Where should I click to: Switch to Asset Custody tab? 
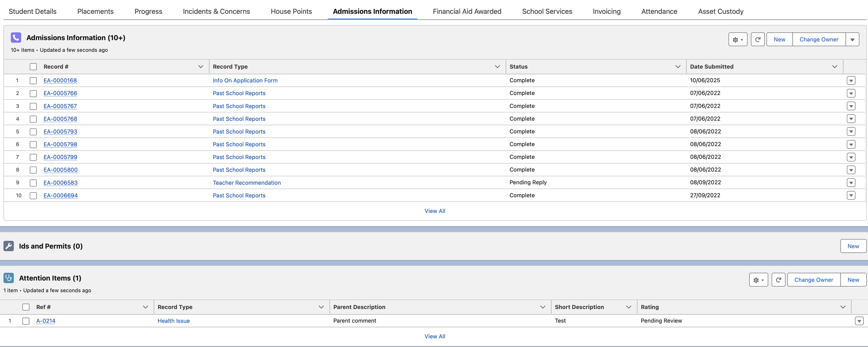(721, 11)
